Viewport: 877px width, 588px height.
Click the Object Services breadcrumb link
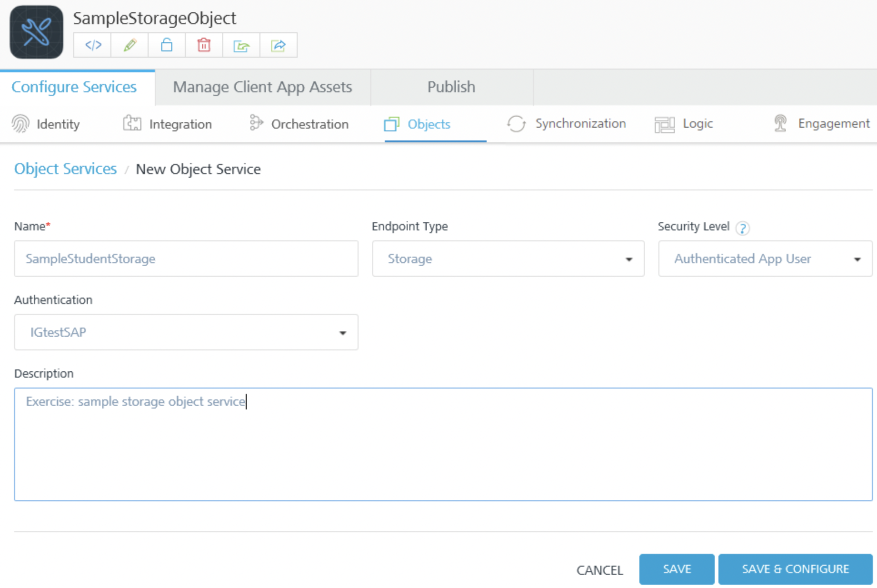[x=65, y=169]
